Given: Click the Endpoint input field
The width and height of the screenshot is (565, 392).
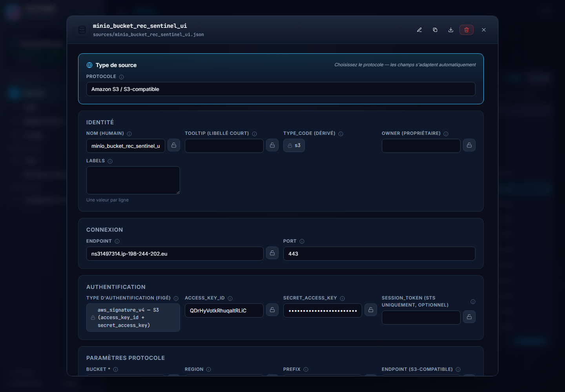Looking at the screenshot, I should 175,254.
